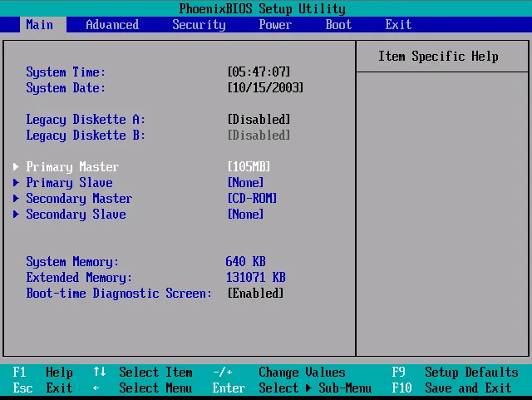Click the Legacy Diskette B label
This screenshot has width=532, height=400.
click(86, 136)
